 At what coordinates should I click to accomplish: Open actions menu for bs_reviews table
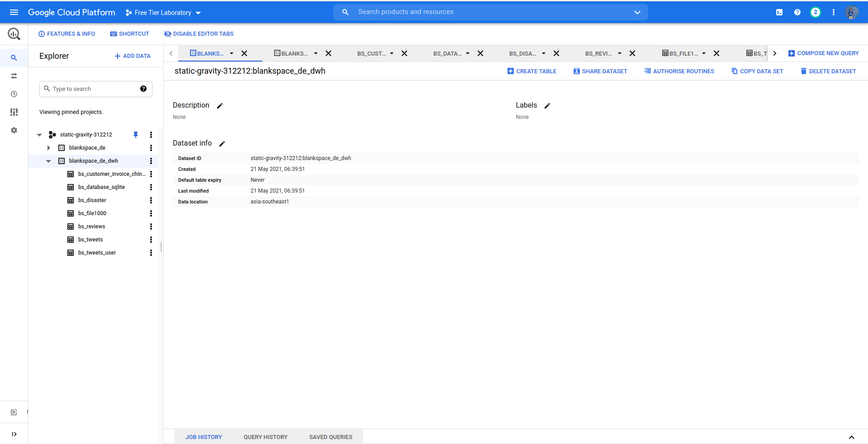(x=151, y=227)
